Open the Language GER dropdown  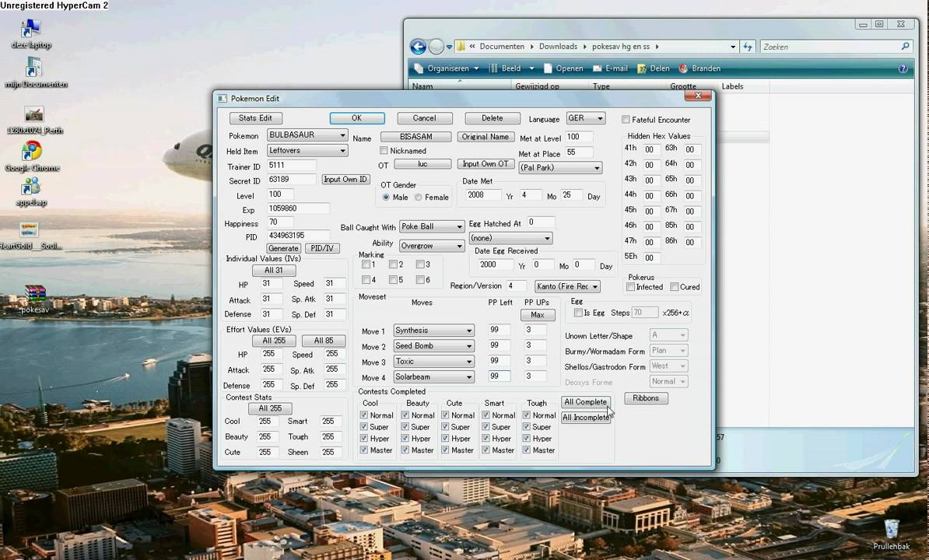pos(585,117)
